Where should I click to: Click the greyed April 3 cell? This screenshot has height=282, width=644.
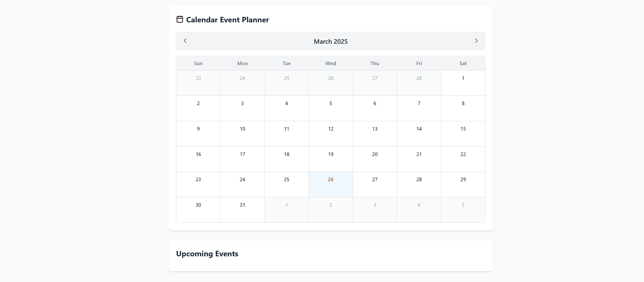[375, 210]
